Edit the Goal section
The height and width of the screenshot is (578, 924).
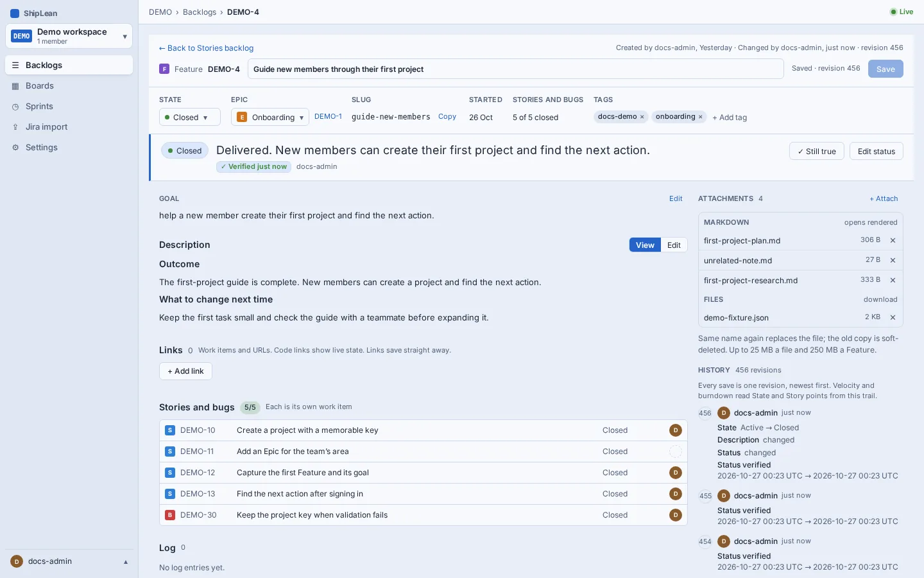(676, 198)
